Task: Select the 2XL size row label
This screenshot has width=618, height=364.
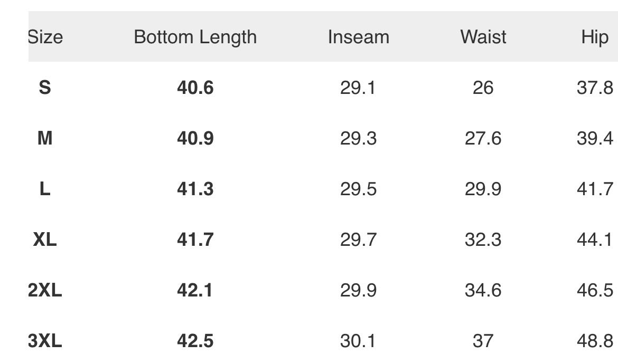Action: point(45,290)
